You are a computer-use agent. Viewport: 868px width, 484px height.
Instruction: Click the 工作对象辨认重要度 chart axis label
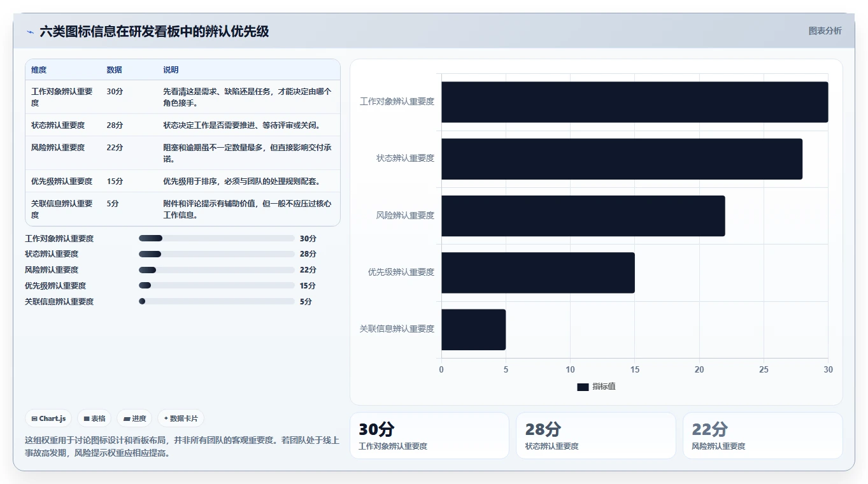click(x=397, y=102)
